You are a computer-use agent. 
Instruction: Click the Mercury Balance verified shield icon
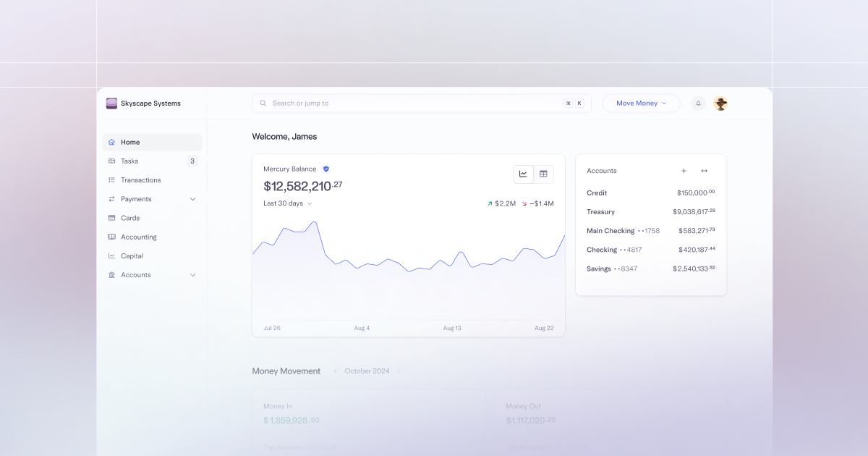[x=326, y=169]
